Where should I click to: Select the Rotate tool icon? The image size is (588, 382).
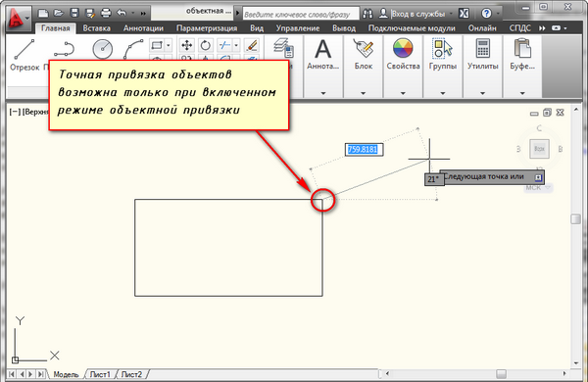tap(205, 45)
